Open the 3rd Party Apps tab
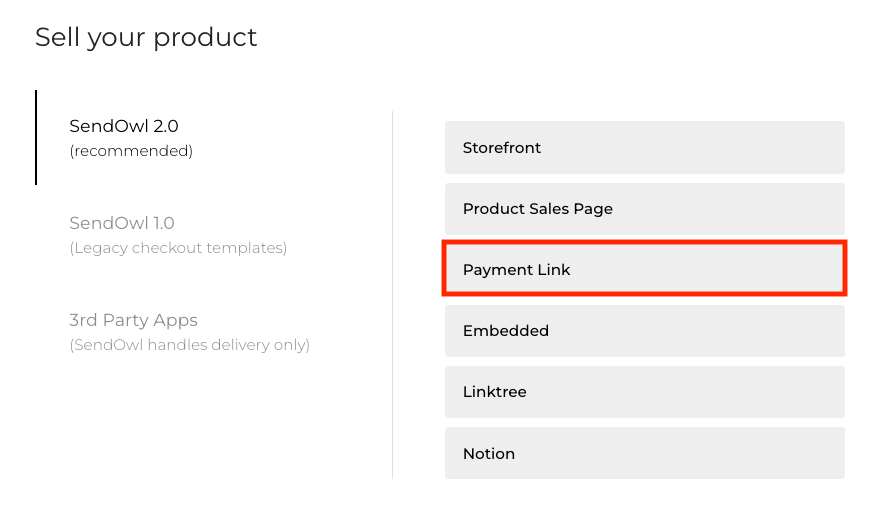Viewport: 876px width, 512px height. pyautogui.click(x=133, y=321)
